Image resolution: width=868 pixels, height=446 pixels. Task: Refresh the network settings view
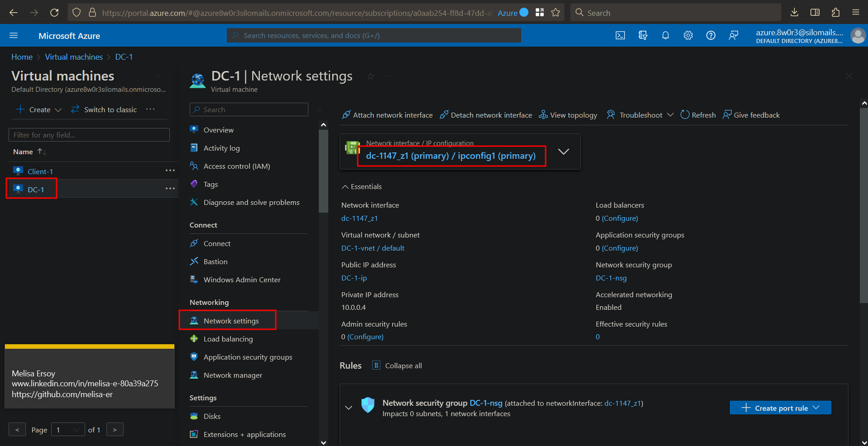[697, 114]
